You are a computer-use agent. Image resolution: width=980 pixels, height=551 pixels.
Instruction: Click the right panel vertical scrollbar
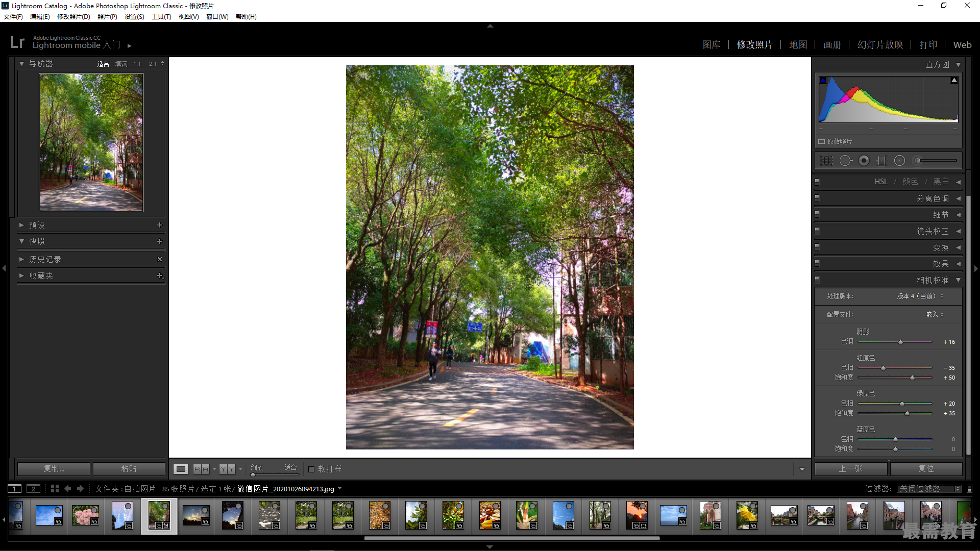969,327
